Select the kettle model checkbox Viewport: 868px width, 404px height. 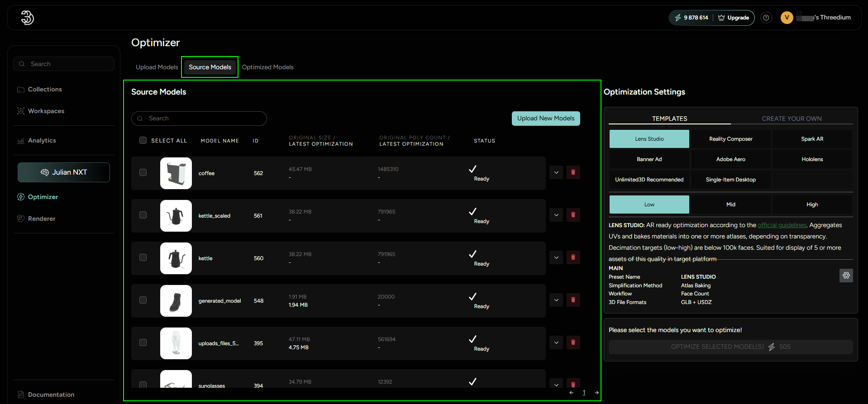coord(143,257)
